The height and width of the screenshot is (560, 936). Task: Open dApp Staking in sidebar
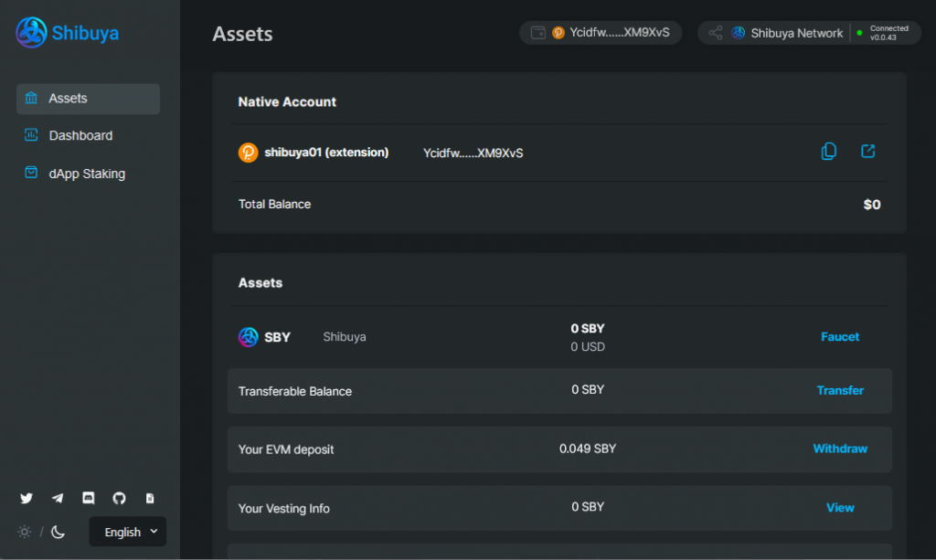pyautogui.click(x=87, y=174)
